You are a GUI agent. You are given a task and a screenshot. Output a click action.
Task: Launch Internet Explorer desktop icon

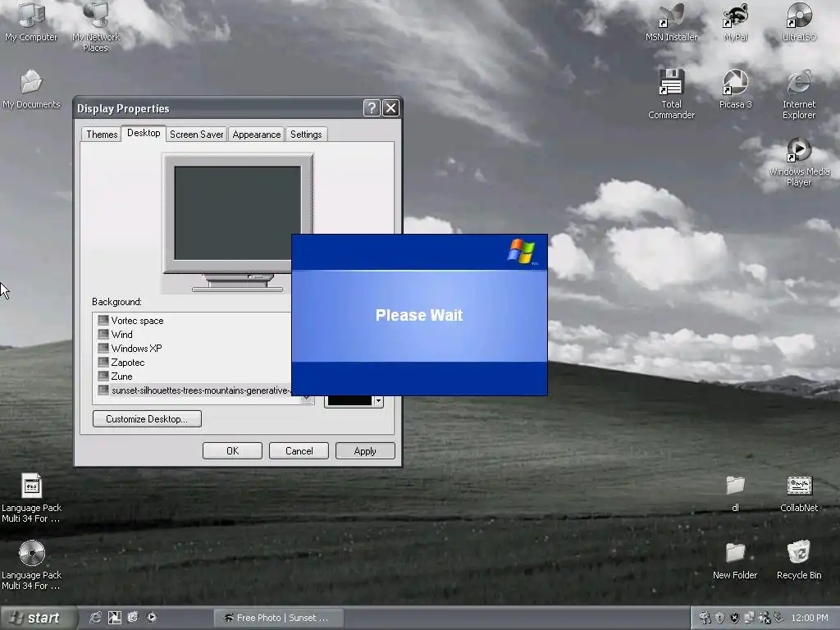point(799,94)
